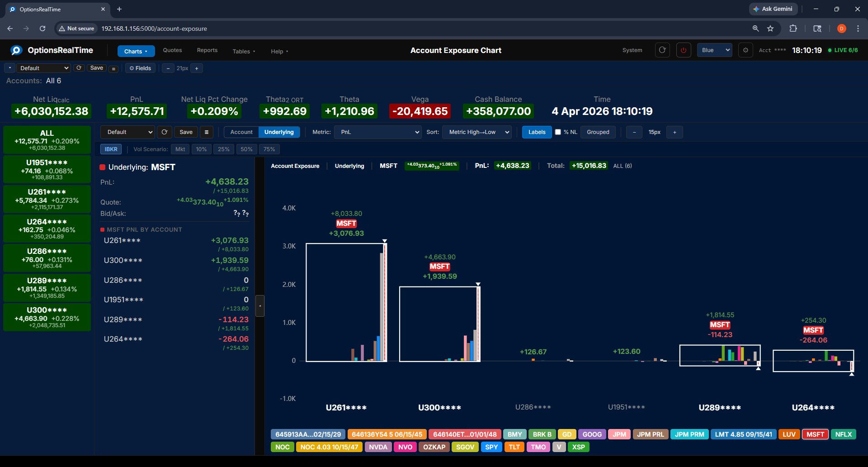The height and width of the screenshot is (467, 868).
Task: Open the Fields configuration gear button
Action: coord(140,68)
